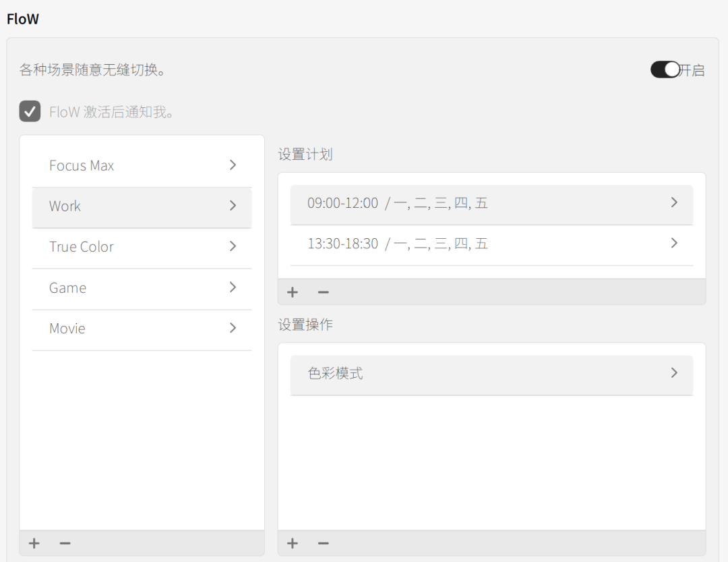Click minus icon under the scene list
This screenshot has width=728, height=562.
coord(65,543)
